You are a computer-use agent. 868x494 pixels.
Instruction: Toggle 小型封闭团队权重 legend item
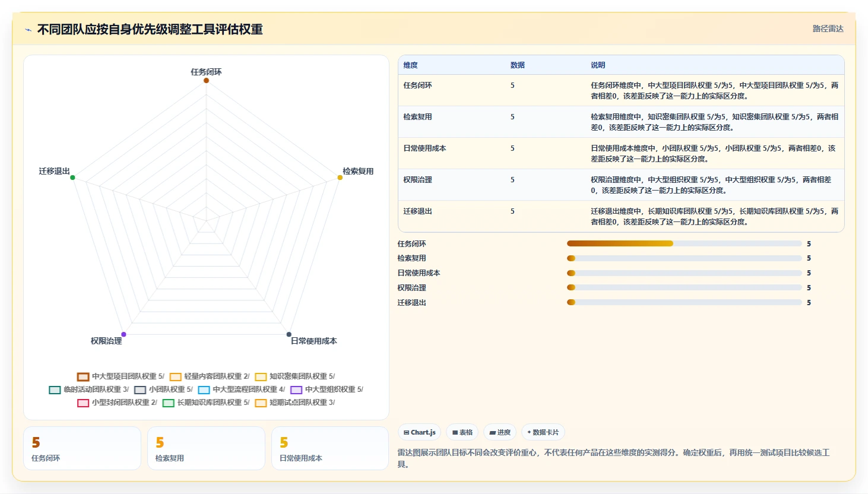coord(118,403)
